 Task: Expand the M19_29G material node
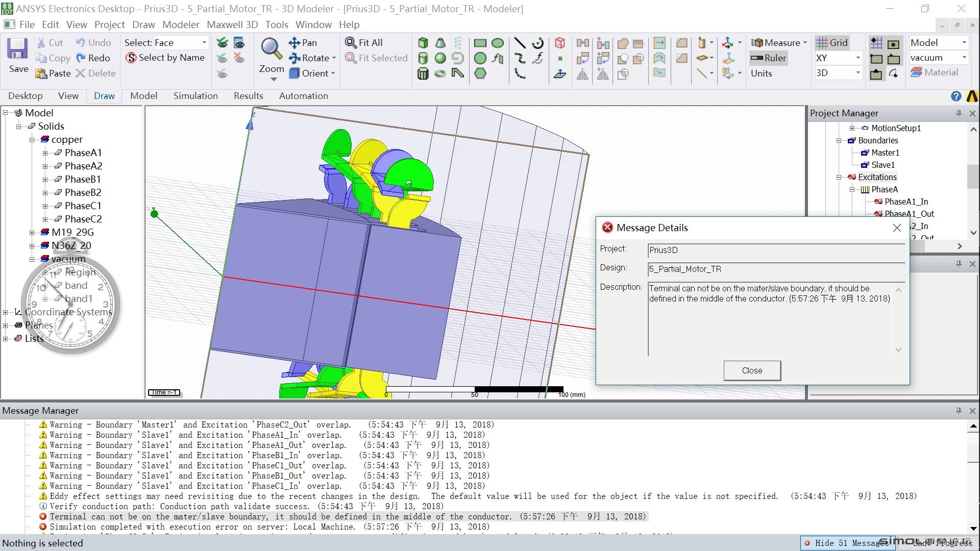(32, 232)
